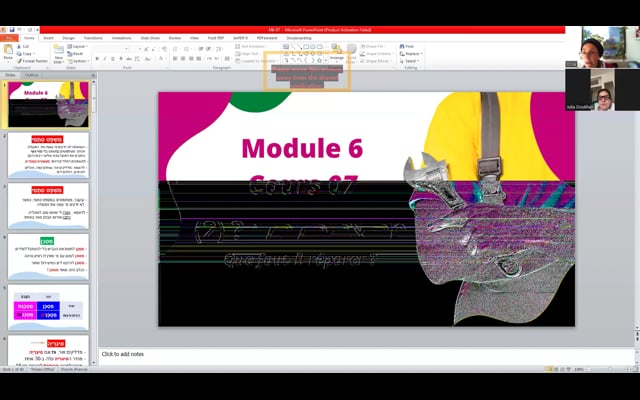
Task: Center text alignment
Action: [183, 59]
